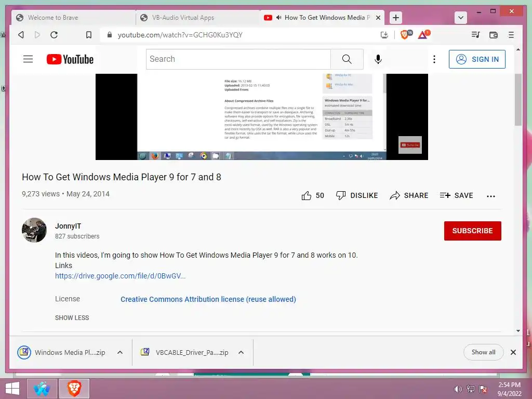Select the How To Get Windows Media tab

click(x=322, y=18)
